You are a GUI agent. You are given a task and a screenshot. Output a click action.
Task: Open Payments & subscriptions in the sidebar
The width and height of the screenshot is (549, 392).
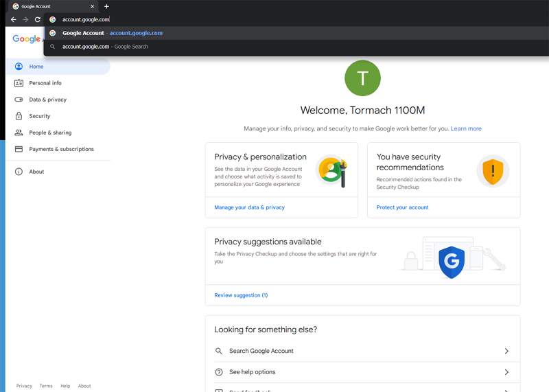(58, 149)
